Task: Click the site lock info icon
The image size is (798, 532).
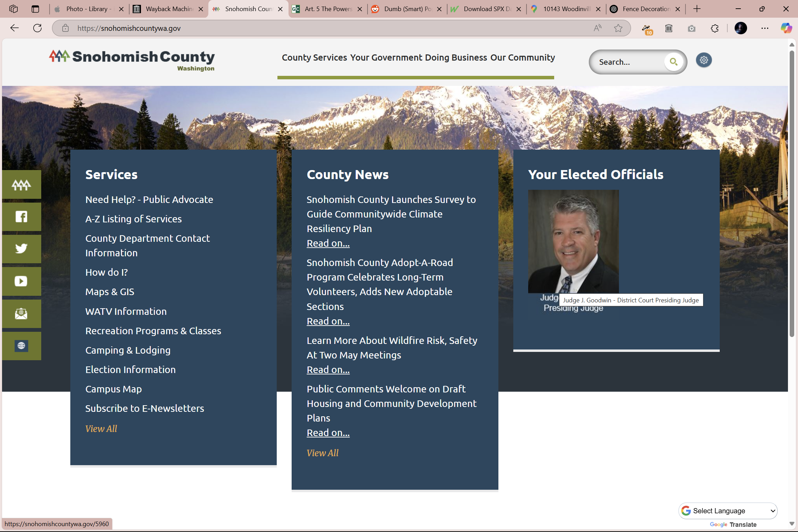Action: 65,28
